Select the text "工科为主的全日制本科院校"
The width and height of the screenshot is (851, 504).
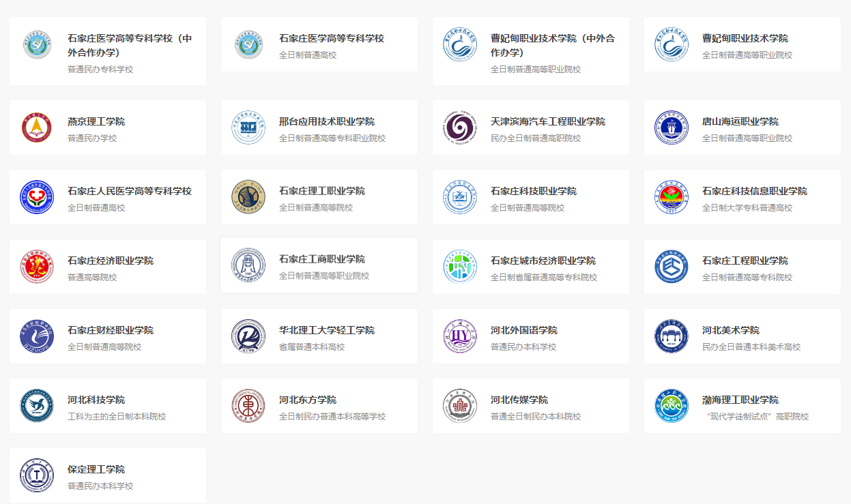click(x=117, y=417)
